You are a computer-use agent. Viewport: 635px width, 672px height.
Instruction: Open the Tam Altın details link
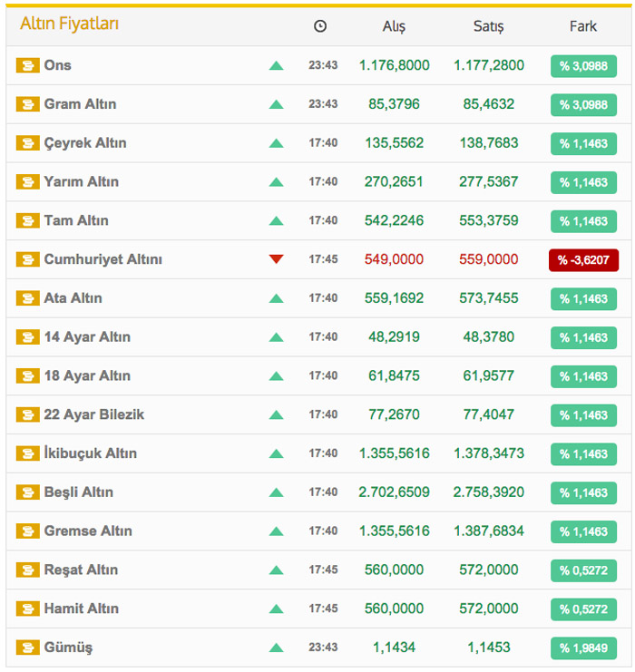(x=76, y=220)
